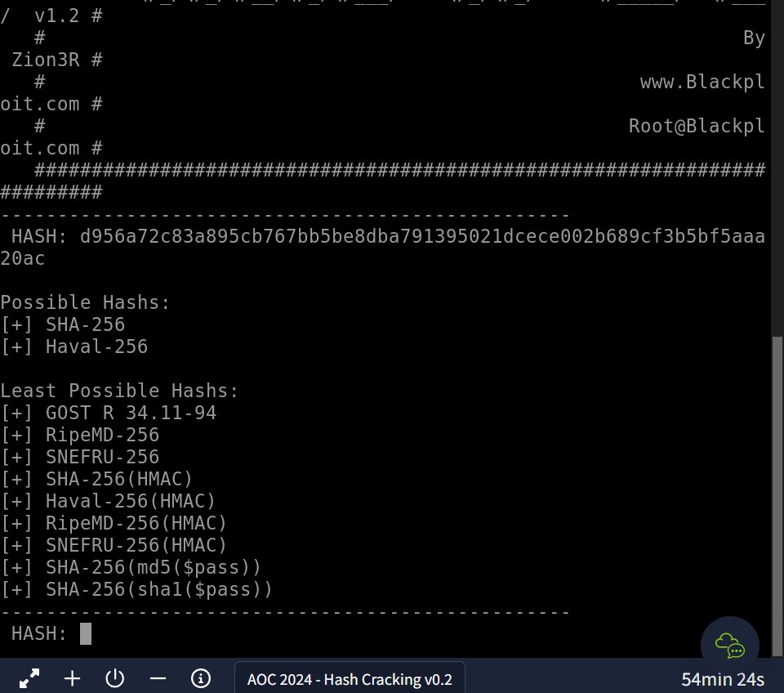The image size is (784, 693).
Task: Zoom out using the minus icon
Action: pos(158,678)
